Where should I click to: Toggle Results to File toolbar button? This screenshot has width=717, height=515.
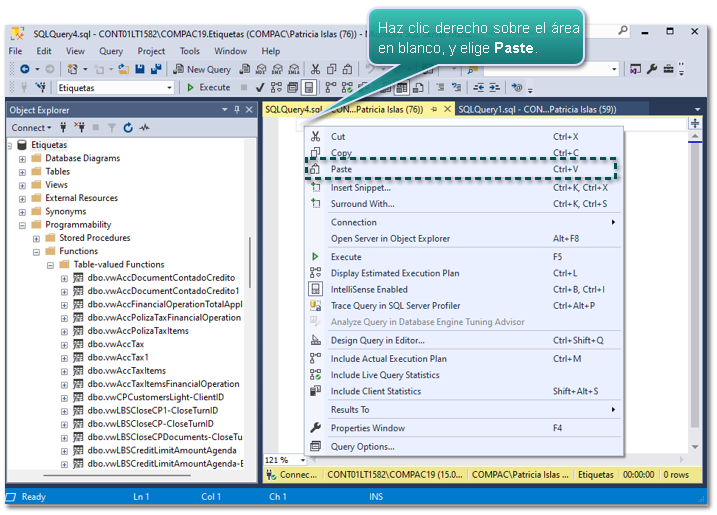[x=418, y=87]
